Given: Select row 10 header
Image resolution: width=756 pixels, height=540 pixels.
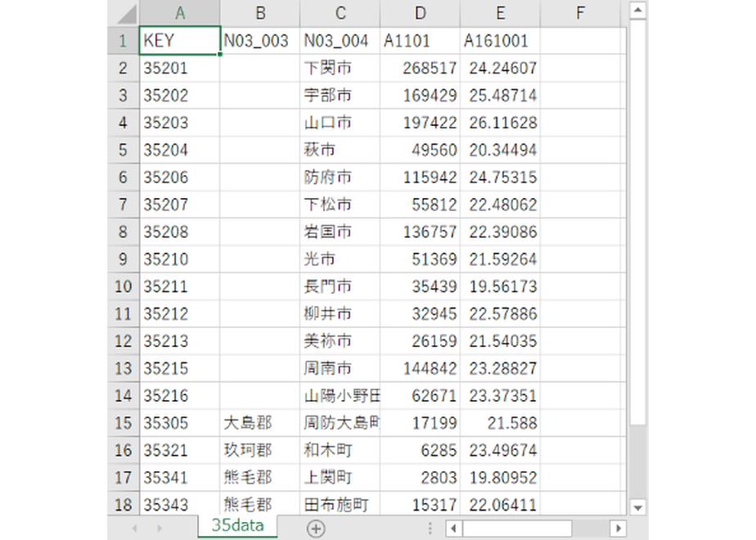Looking at the screenshot, I should (x=123, y=286).
